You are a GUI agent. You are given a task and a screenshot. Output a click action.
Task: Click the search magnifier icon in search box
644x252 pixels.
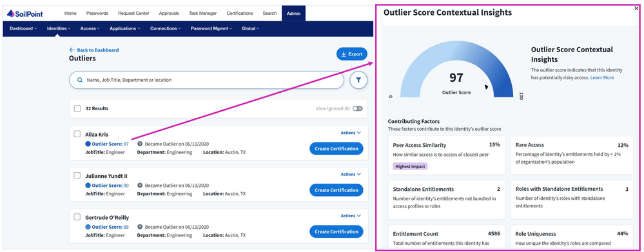tap(80, 80)
